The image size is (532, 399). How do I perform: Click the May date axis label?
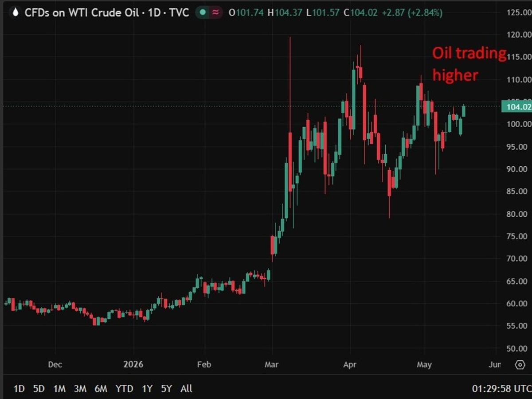tap(424, 364)
